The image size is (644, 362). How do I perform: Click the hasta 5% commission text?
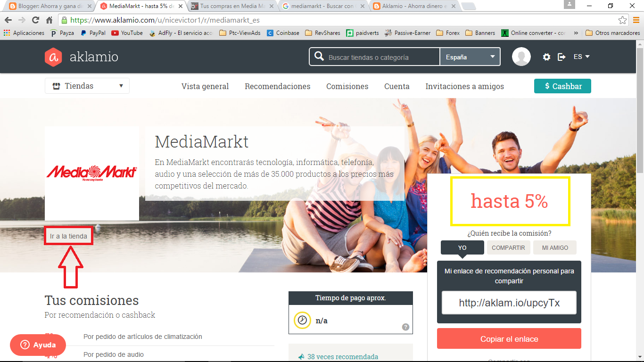[510, 201]
